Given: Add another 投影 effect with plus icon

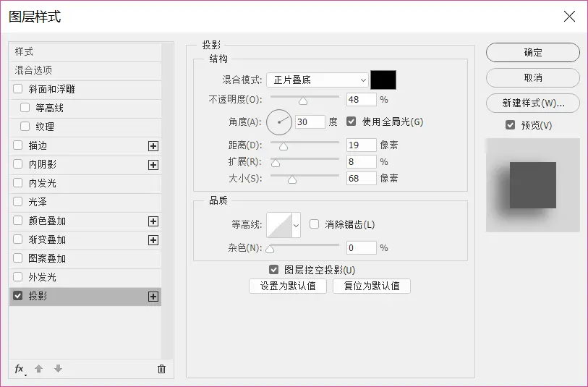Looking at the screenshot, I should tap(153, 297).
